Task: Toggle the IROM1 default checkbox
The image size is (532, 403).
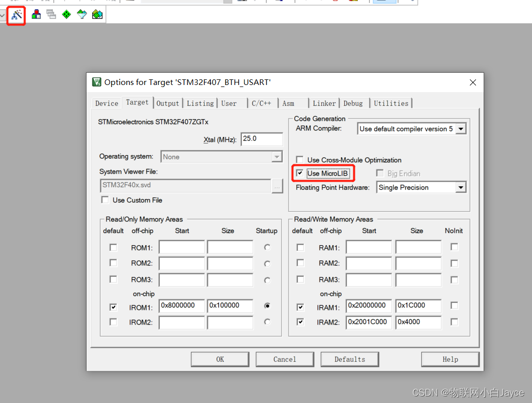Action: (114, 307)
